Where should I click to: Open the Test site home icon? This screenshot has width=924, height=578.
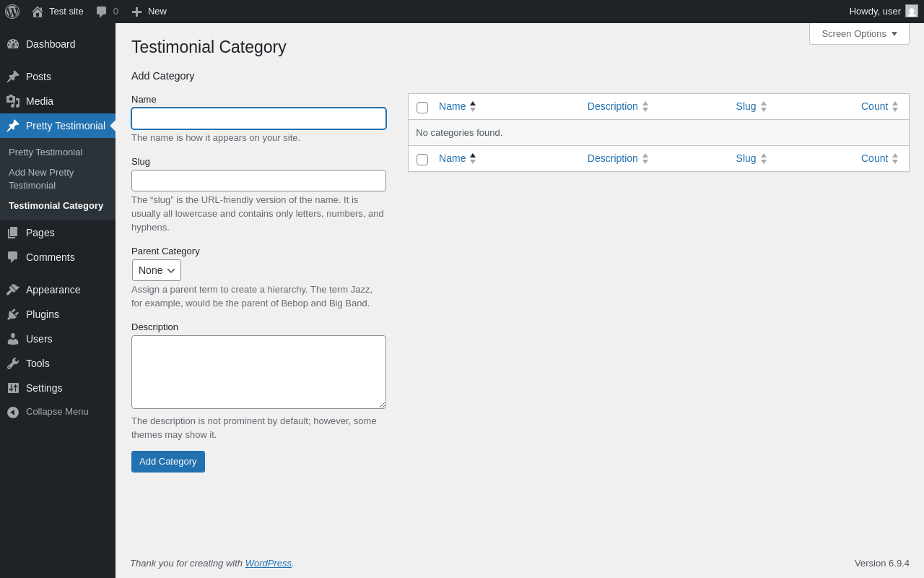point(38,12)
